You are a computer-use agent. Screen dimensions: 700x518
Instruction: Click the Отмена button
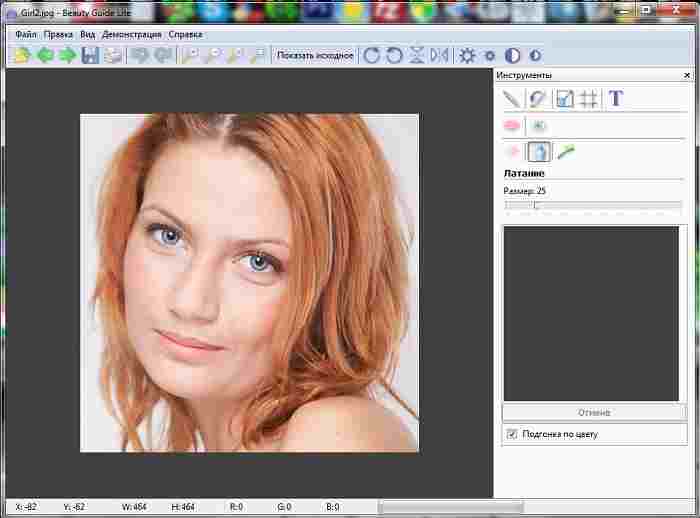pyautogui.click(x=594, y=412)
